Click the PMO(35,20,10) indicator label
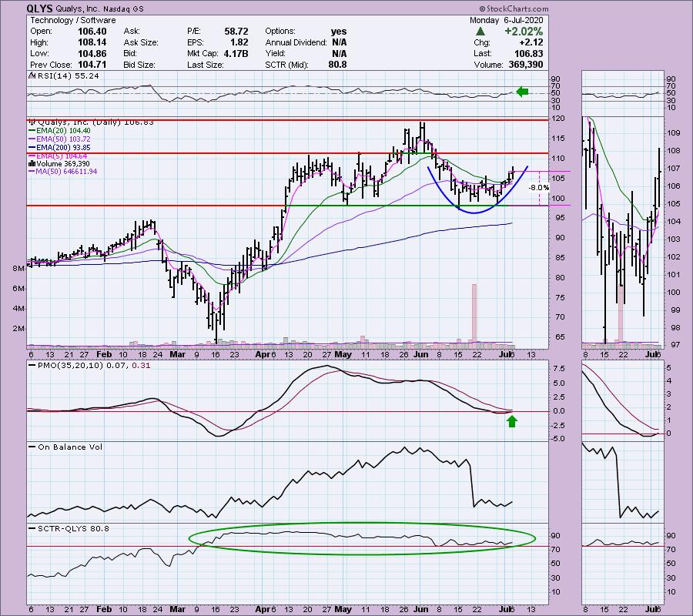 click(x=94, y=366)
